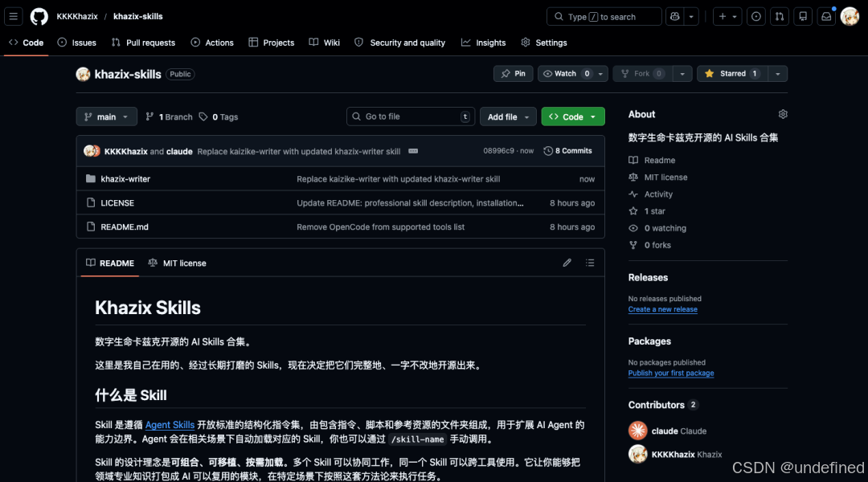
Task: Switch to the Wiki tab
Action: pyautogui.click(x=325, y=43)
